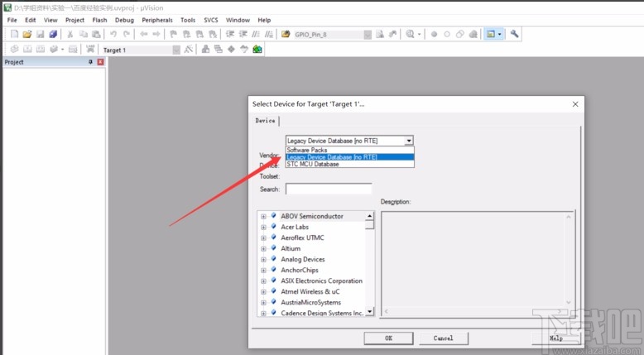Choose STC MCU Database option
Image resolution: width=644 pixels, height=355 pixels.
point(350,164)
